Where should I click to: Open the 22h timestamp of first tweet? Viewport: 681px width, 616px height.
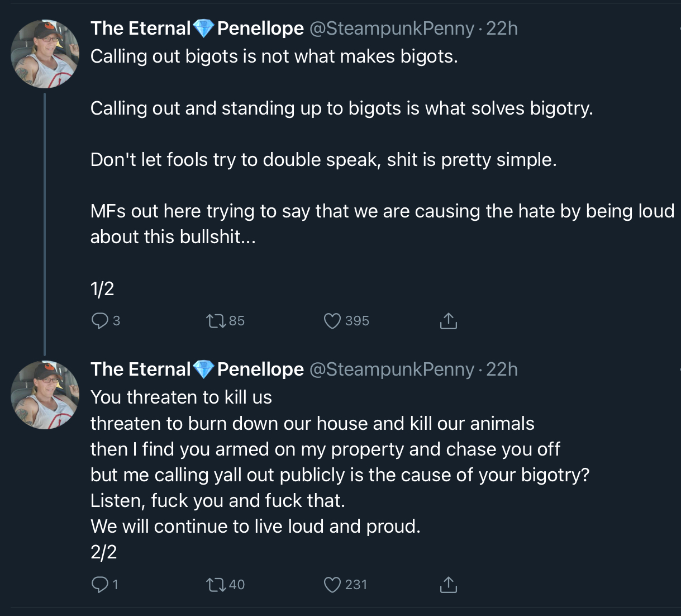(502, 28)
